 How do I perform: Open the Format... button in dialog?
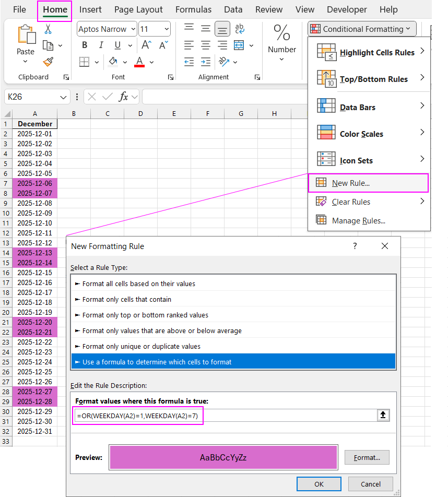pos(367,457)
